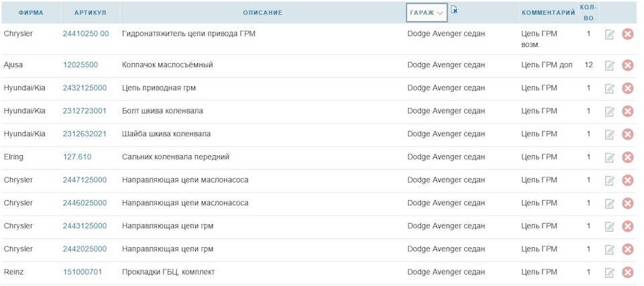This screenshot has width=644, height=286.
Task: Click the Кол-во column header
Action: 588,12
